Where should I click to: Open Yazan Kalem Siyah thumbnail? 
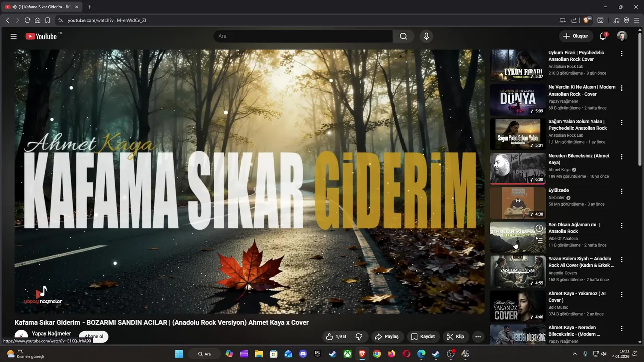coord(518,271)
